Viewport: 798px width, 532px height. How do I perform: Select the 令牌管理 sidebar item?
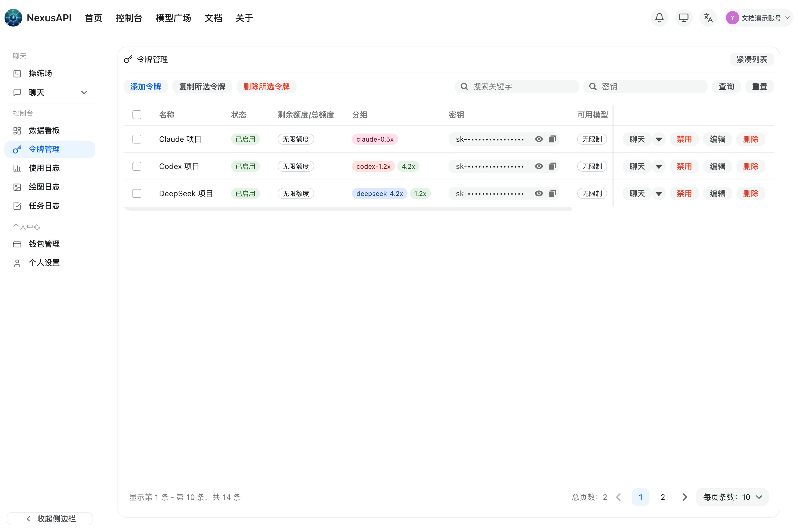pos(50,149)
